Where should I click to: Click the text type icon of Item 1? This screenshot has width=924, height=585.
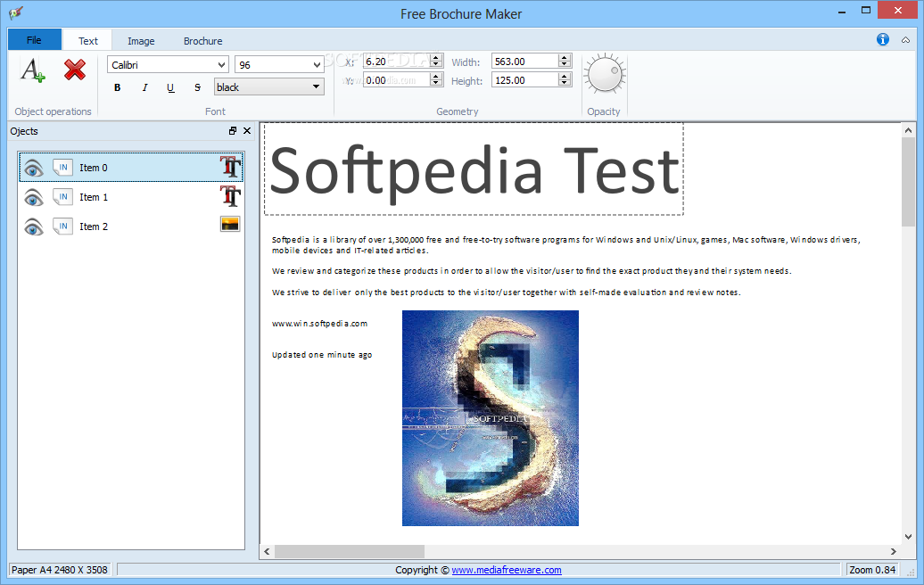coord(230,196)
